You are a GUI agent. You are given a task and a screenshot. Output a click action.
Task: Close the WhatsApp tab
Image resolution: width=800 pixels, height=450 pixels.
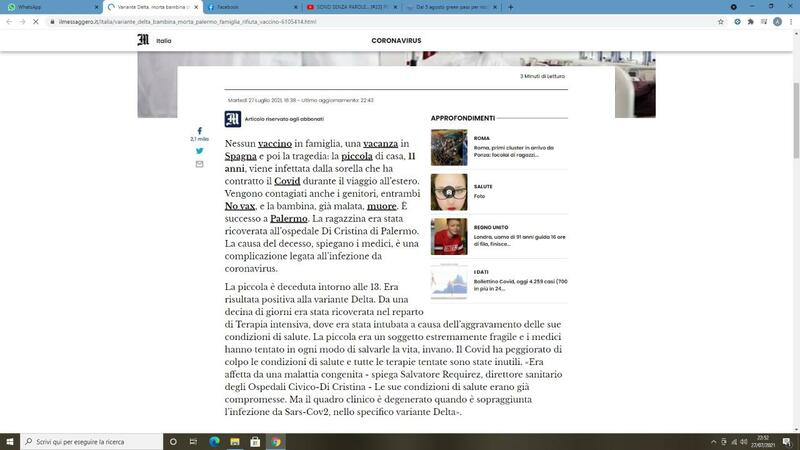[x=96, y=7]
